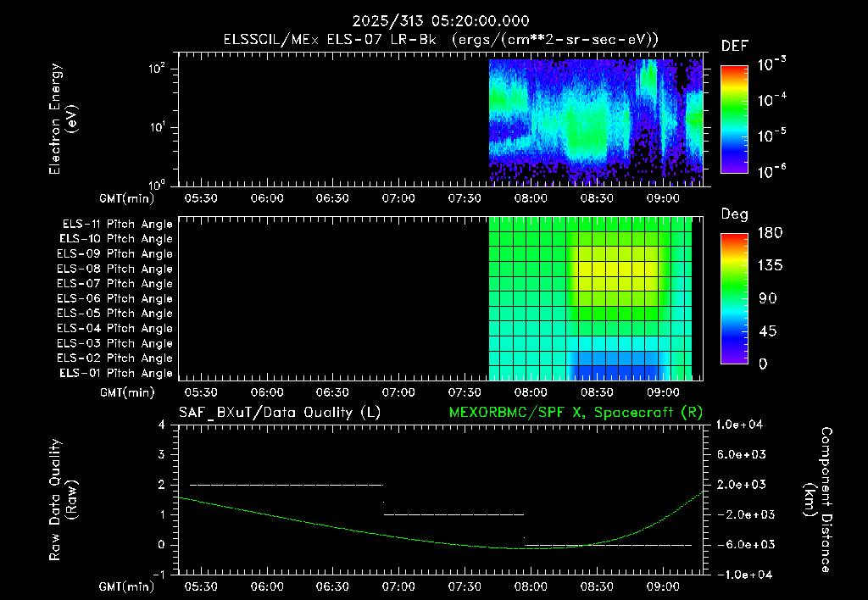
Task: Select the ELS-08 Pitch Angle row label
Action: [114, 269]
